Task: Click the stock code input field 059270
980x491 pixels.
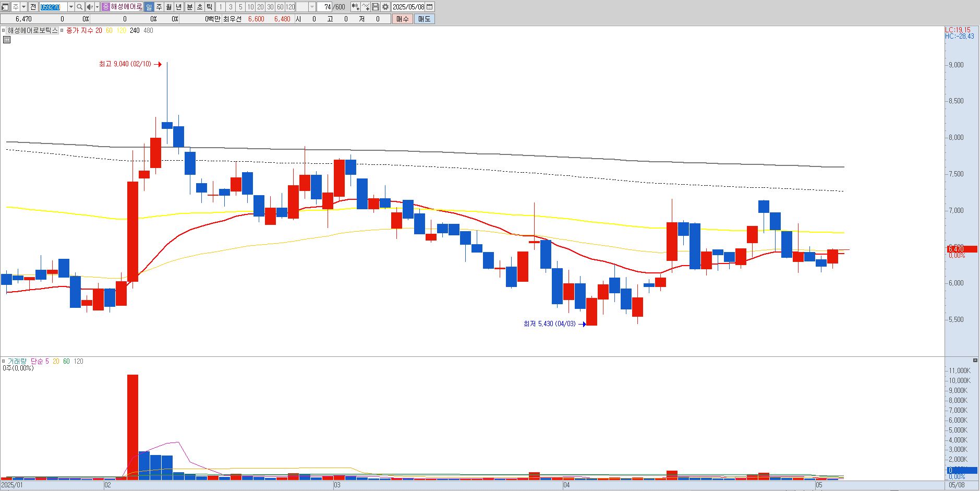Action: pyautogui.click(x=54, y=7)
